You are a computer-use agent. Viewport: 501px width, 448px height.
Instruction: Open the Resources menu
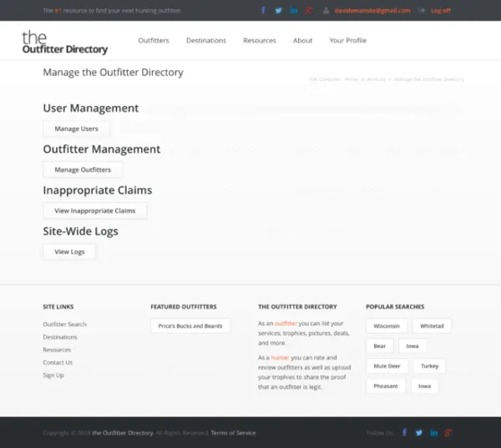coord(260,41)
